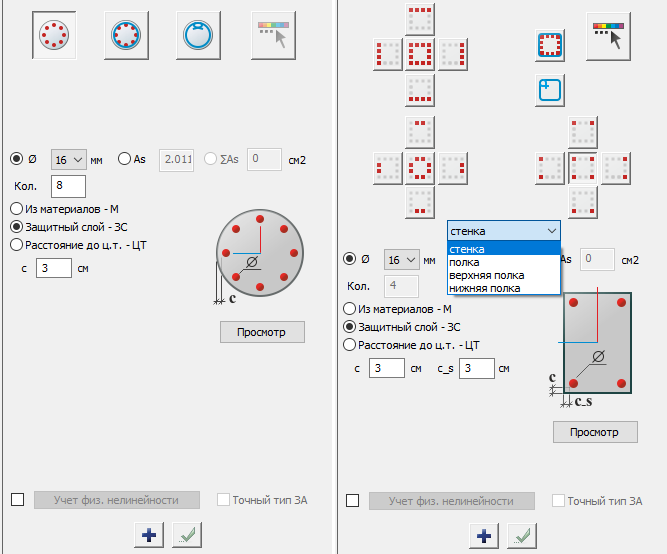Open the diameter 16 dropdown in the right panel

point(401,260)
